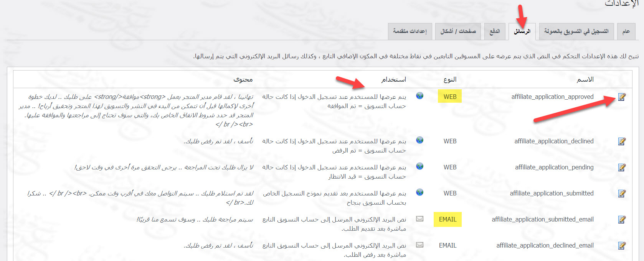
Task: Edit the affiliate_application_submitted_email message
Action: tap(622, 220)
